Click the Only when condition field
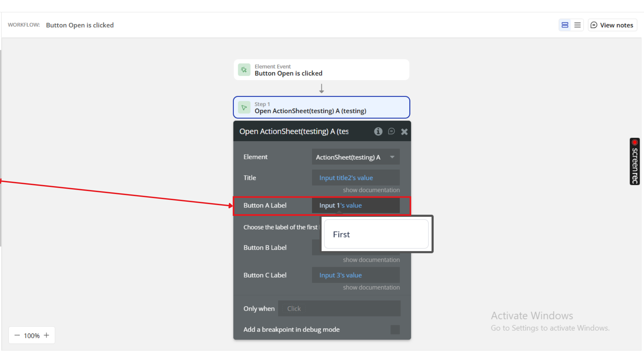The height and width of the screenshot is (362, 644). (339, 308)
